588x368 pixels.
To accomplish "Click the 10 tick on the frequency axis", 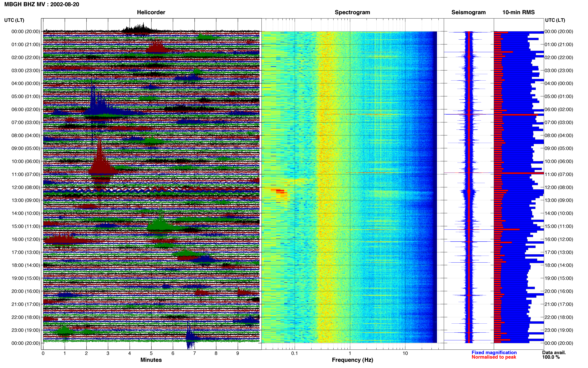I will pos(405,353).
